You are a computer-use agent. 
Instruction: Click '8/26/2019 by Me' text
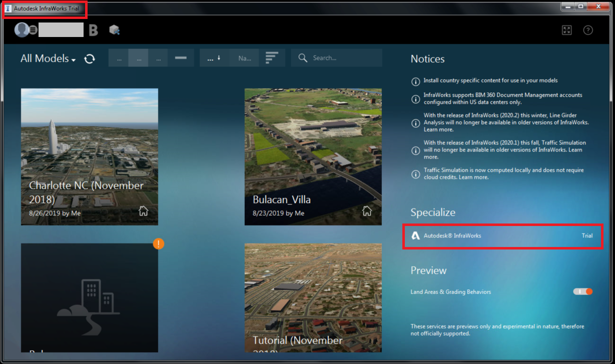(55, 213)
